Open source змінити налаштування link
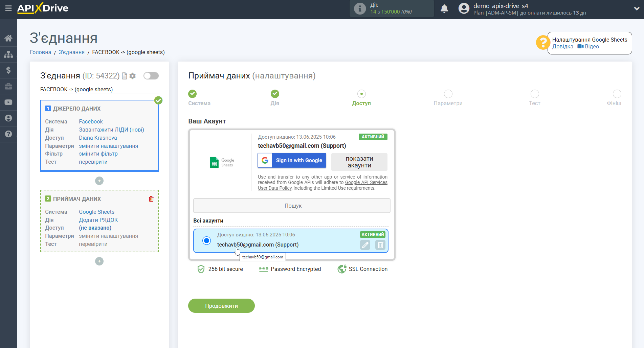The image size is (644, 348). pos(108,146)
